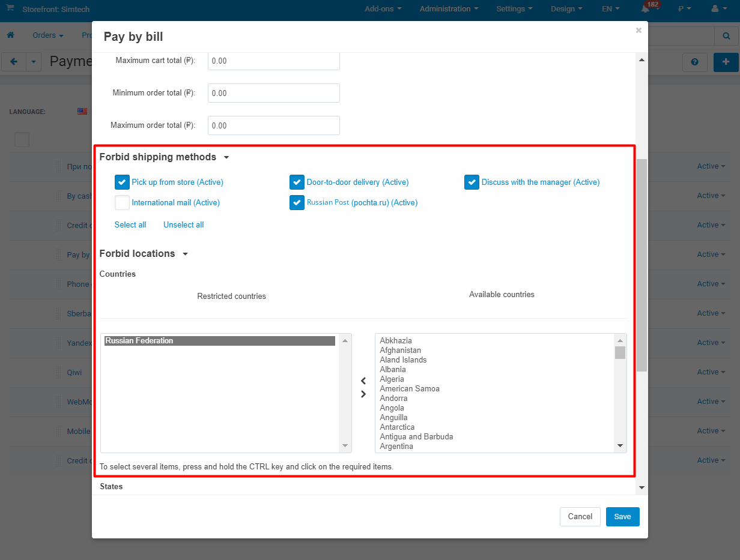Click the Save button

(x=623, y=517)
